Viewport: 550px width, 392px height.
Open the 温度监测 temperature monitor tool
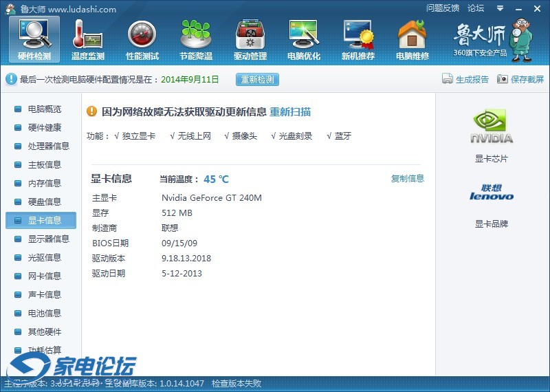(x=88, y=39)
